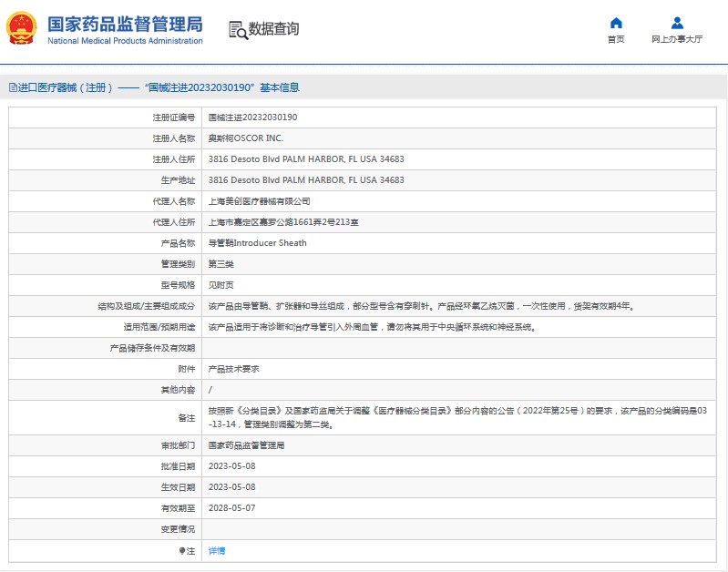728x572 pixels.
Task: Open the 详情 link
Action: 217,551
